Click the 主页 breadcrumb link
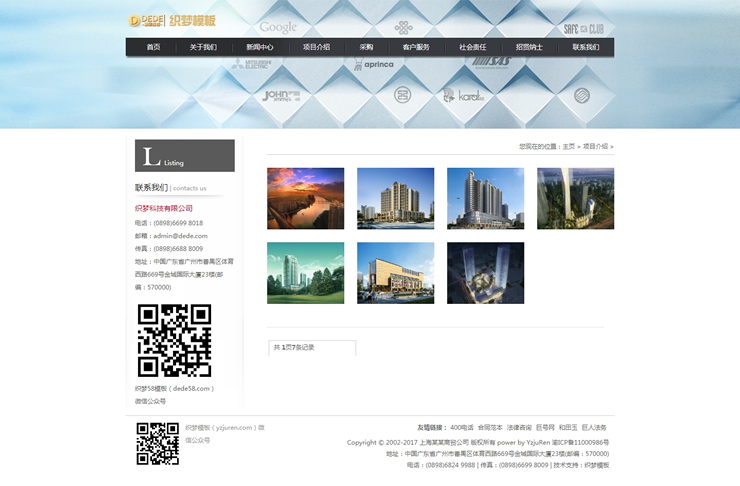The width and height of the screenshot is (740, 486). point(568,146)
